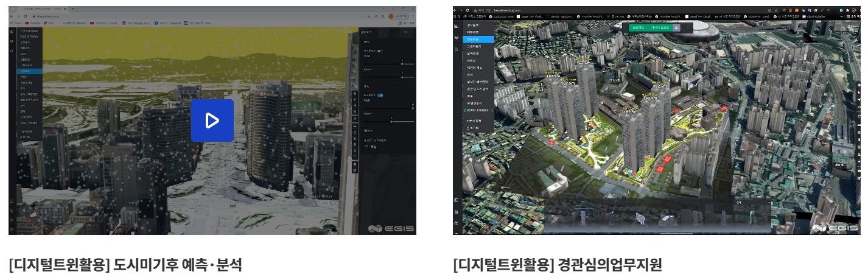
Task: Click the search magnifier in the 경관심의 sidebar
Action: (457, 50)
